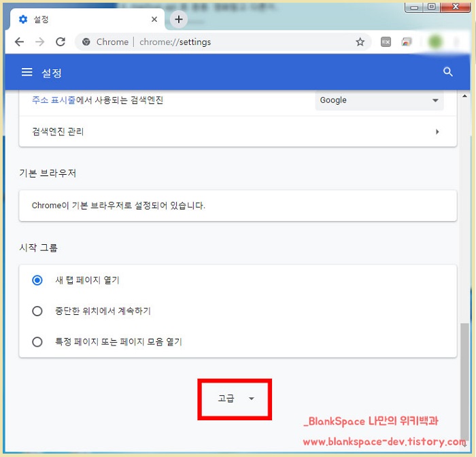Click the Chrome site info icon in address bar
The width and height of the screenshot is (476, 457).
[x=86, y=42]
